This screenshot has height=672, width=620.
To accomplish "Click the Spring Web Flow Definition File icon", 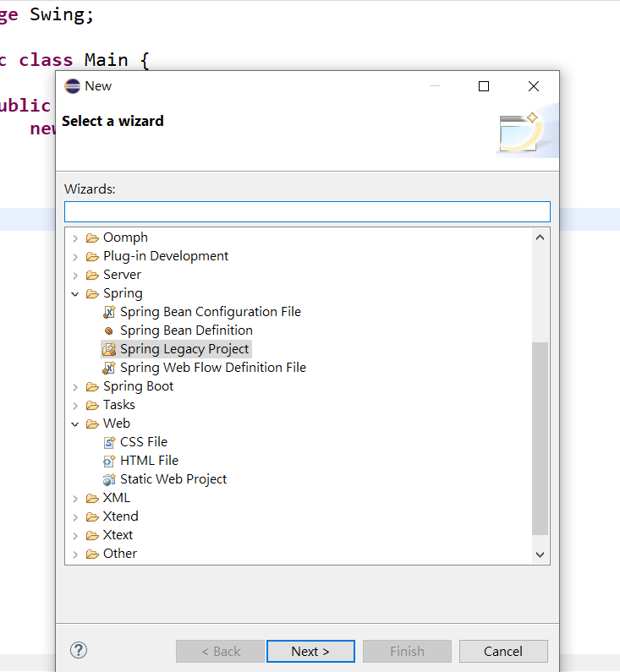I will 109,368.
